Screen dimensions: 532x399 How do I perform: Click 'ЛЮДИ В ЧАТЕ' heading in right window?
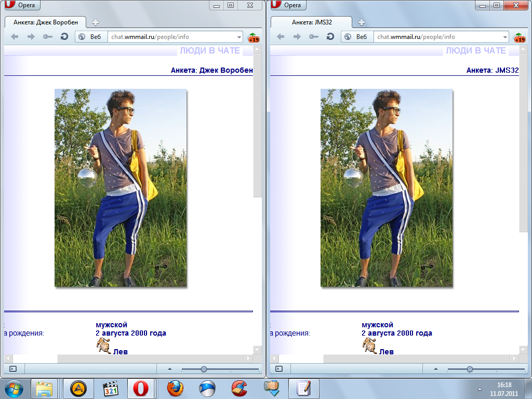coord(476,50)
